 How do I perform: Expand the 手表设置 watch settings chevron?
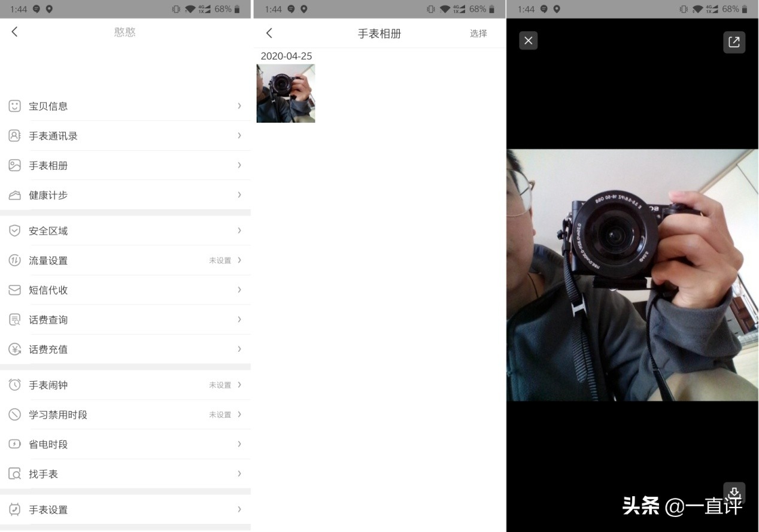[x=239, y=509]
